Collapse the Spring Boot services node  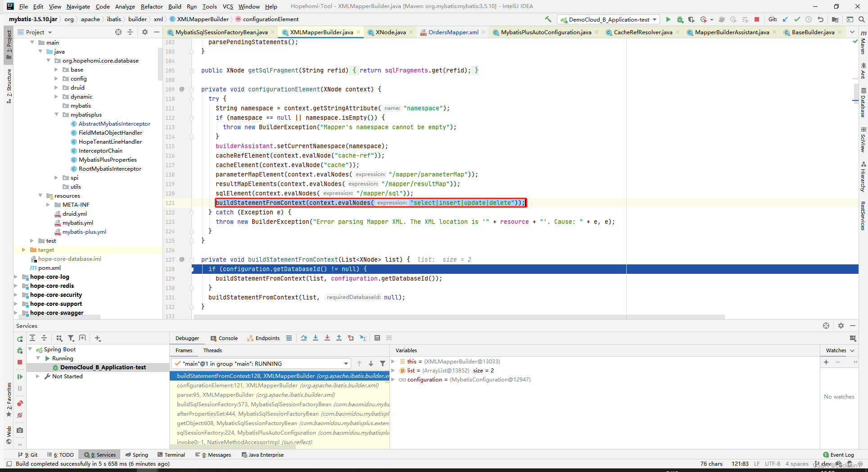click(x=30, y=349)
